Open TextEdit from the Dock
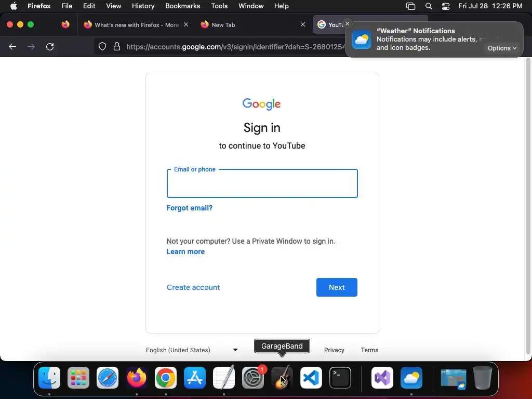 pos(224,378)
